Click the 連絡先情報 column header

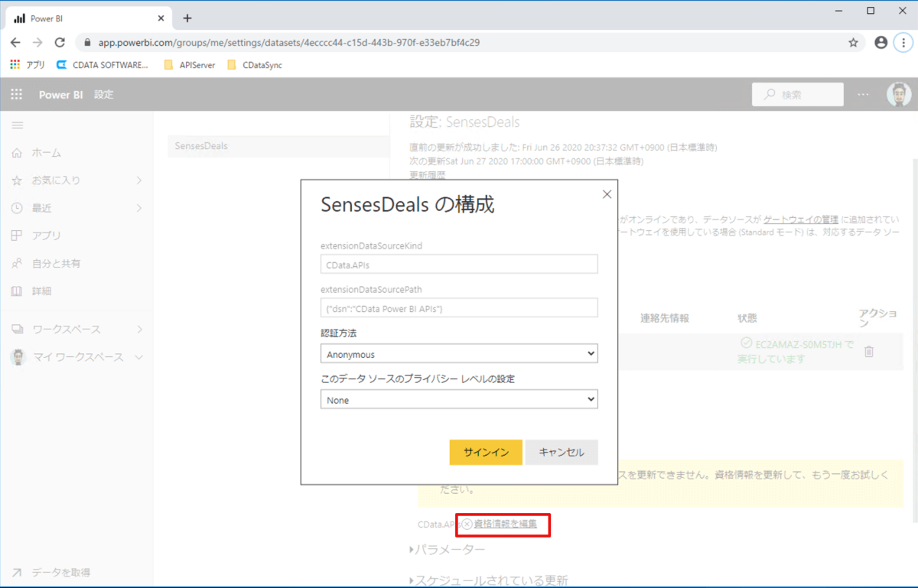[x=664, y=318]
